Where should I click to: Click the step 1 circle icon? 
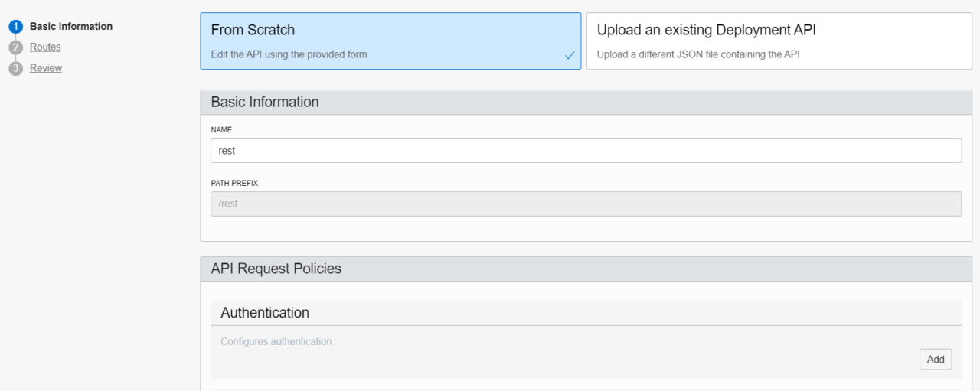pos(16,26)
